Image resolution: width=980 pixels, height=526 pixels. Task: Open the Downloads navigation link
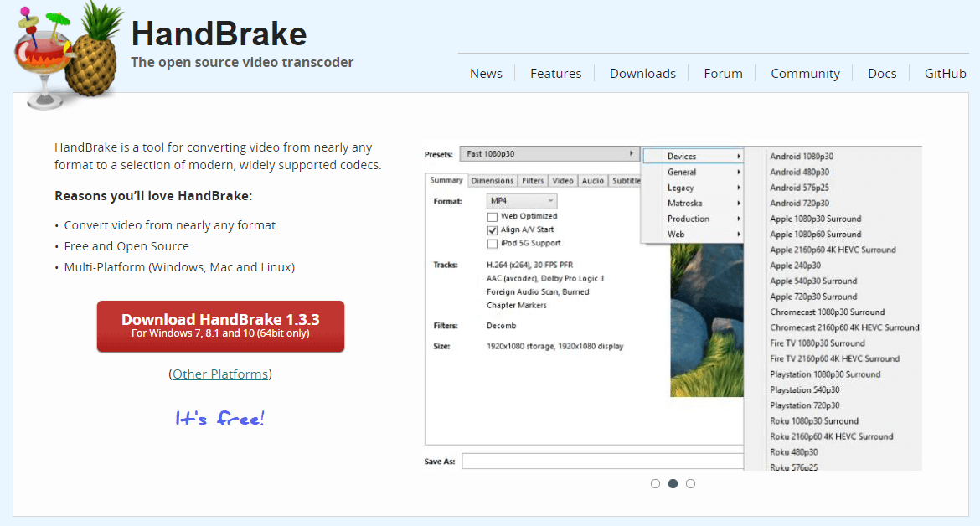point(642,74)
